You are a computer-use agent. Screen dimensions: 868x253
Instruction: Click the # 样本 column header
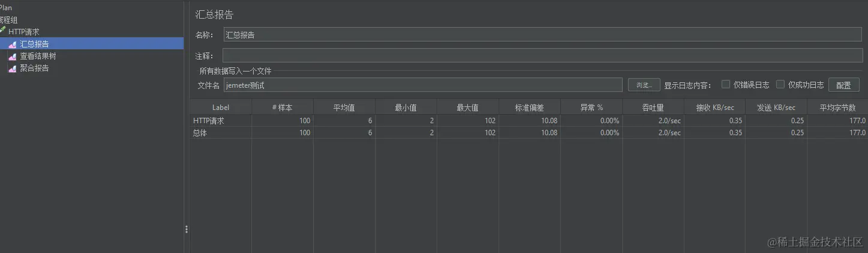pyautogui.click(x=283, y=108)
